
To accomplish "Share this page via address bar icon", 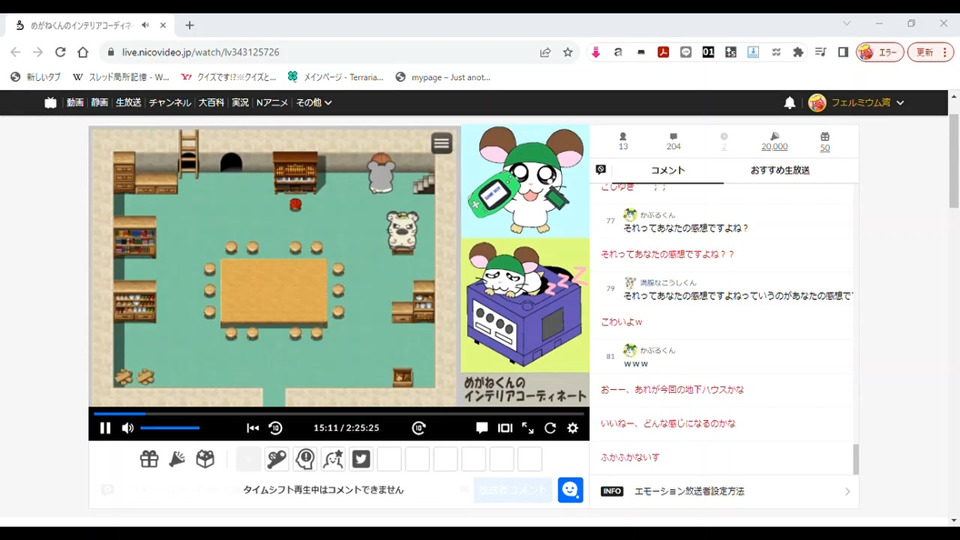I will [545, 53].
